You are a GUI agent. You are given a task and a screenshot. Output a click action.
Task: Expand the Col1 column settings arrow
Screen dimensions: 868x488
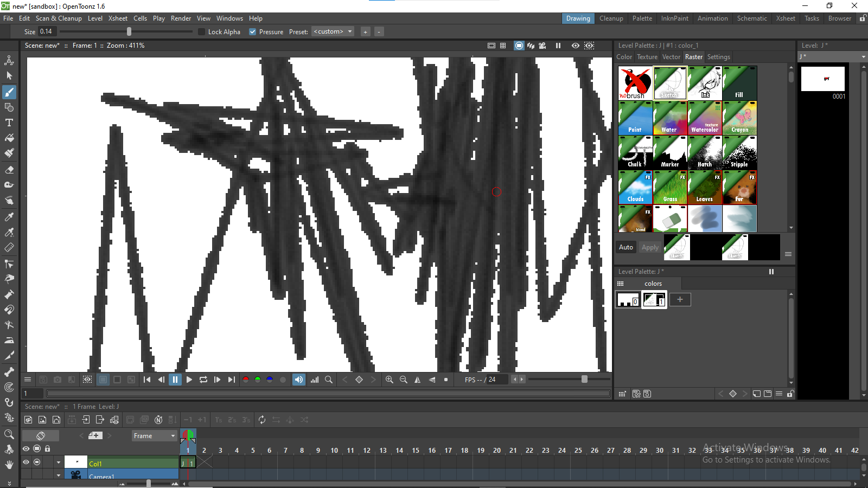(58, 463)
